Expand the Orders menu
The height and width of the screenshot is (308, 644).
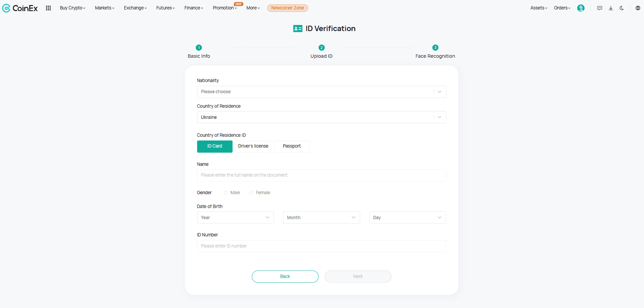pyautogui.click(x=562, y=8)
